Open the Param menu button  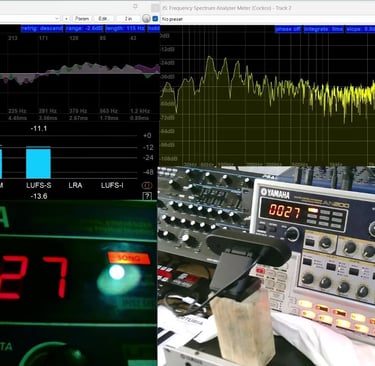pyautogui.click(x=82, y=19)
